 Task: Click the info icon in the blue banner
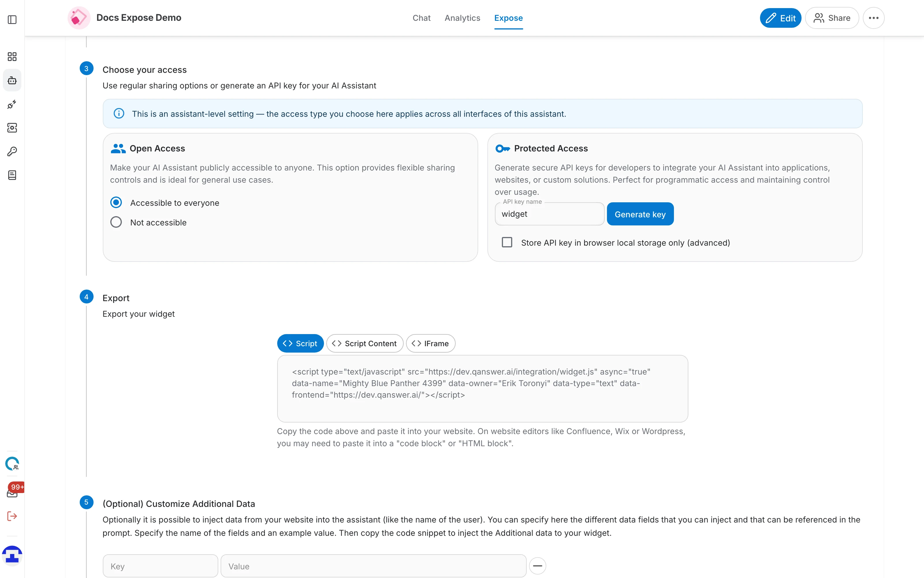click(x=119, y=114)
